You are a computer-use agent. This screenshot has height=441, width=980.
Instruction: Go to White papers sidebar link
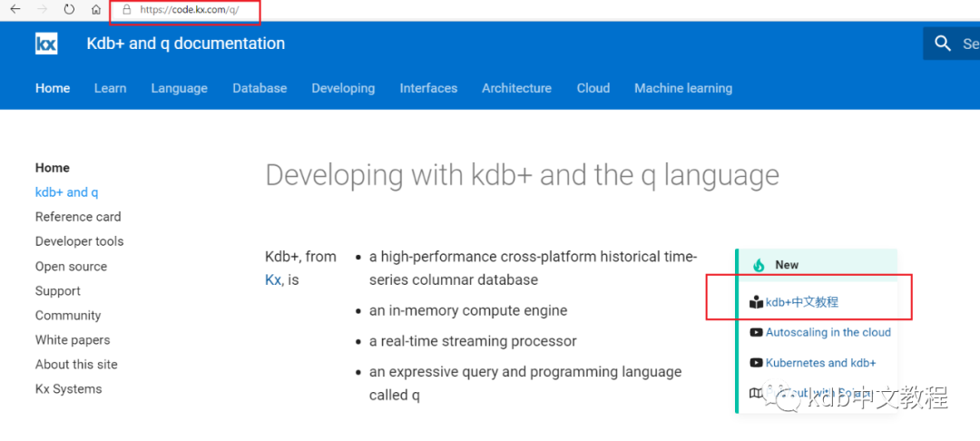(x=73, y=339)
